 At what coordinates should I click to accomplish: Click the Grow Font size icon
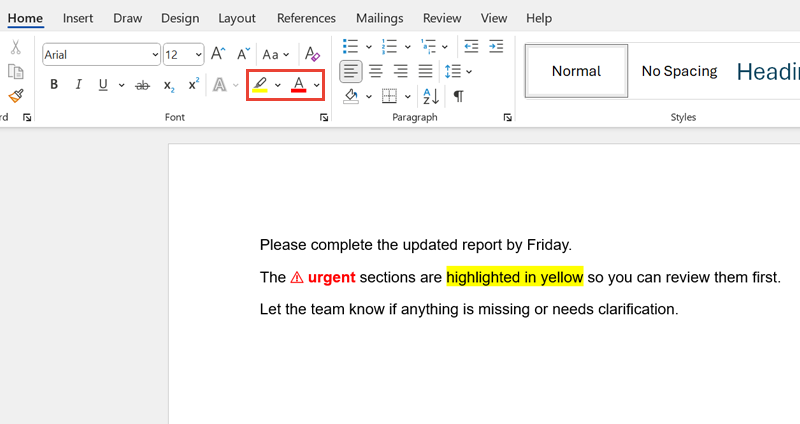(218, 55)
